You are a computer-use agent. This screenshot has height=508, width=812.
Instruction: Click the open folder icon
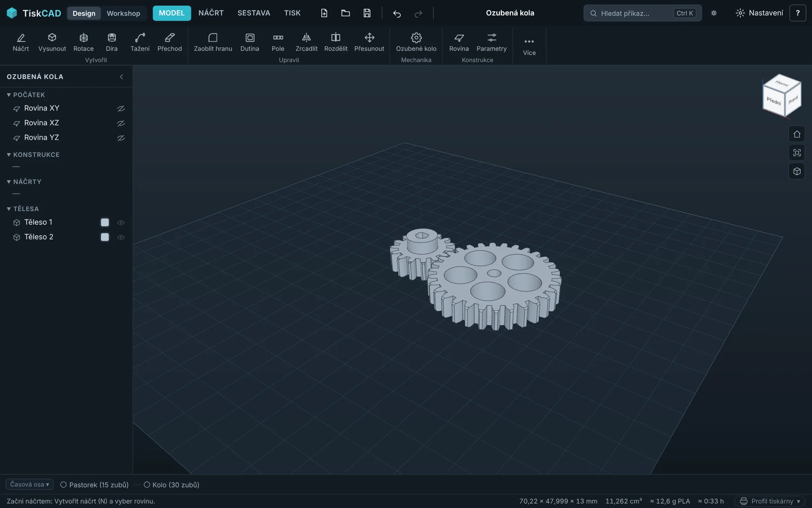[345, 13]
